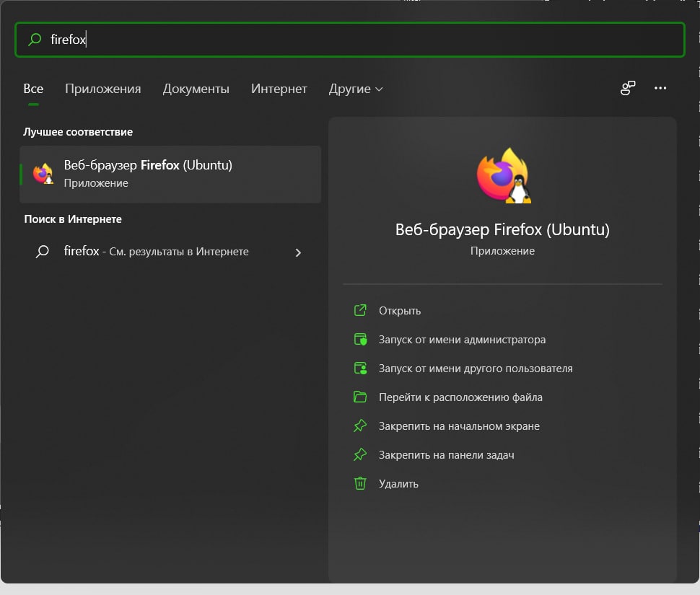Click the large Firefox Ubuntu app icon
This screenshot has width=700, height=595.
[503, 176]
